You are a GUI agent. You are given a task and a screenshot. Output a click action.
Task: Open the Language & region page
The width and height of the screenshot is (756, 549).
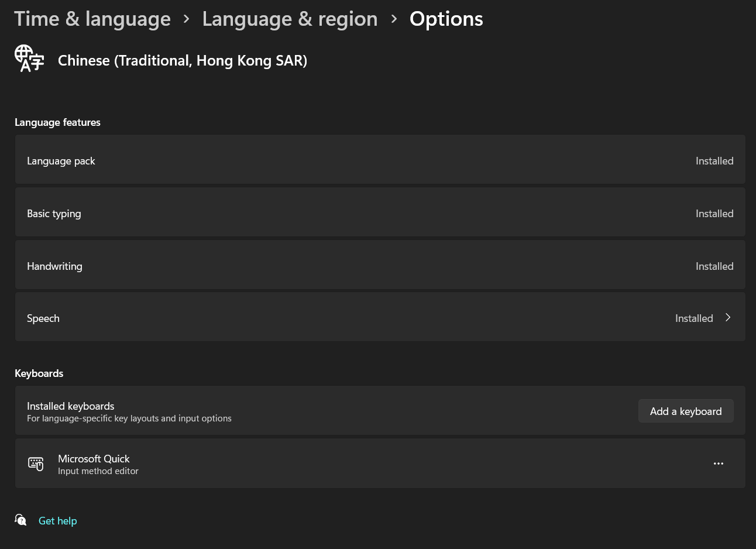pos(290,18)
